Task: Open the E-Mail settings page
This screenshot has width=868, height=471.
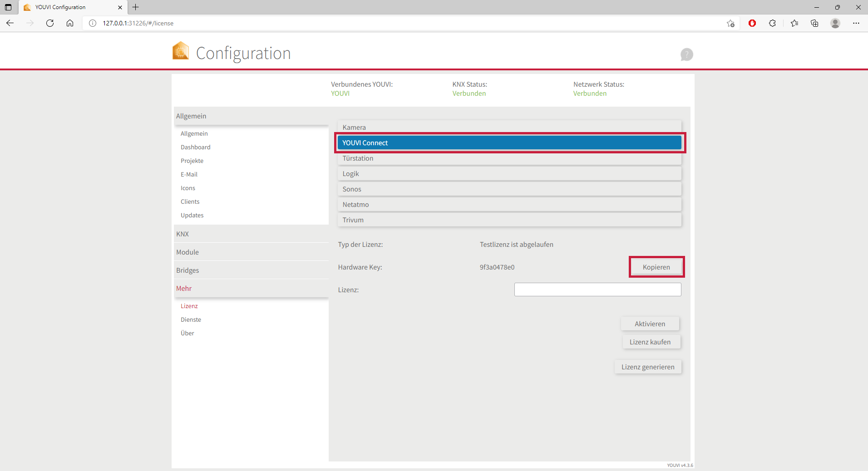Action: pyautogui.click(x=189, y=174)
